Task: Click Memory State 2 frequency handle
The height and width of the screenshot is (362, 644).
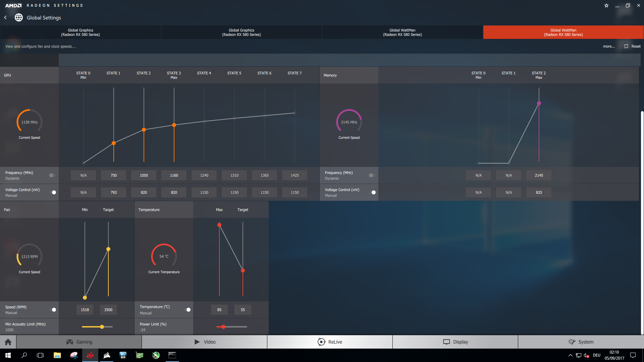Action: [539, 103]
